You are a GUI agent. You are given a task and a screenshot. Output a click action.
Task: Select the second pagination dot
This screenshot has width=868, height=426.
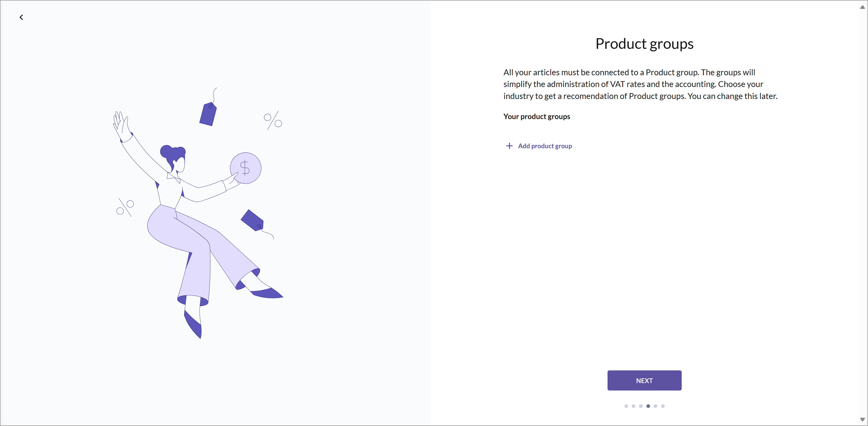click(x=634, y=406)
